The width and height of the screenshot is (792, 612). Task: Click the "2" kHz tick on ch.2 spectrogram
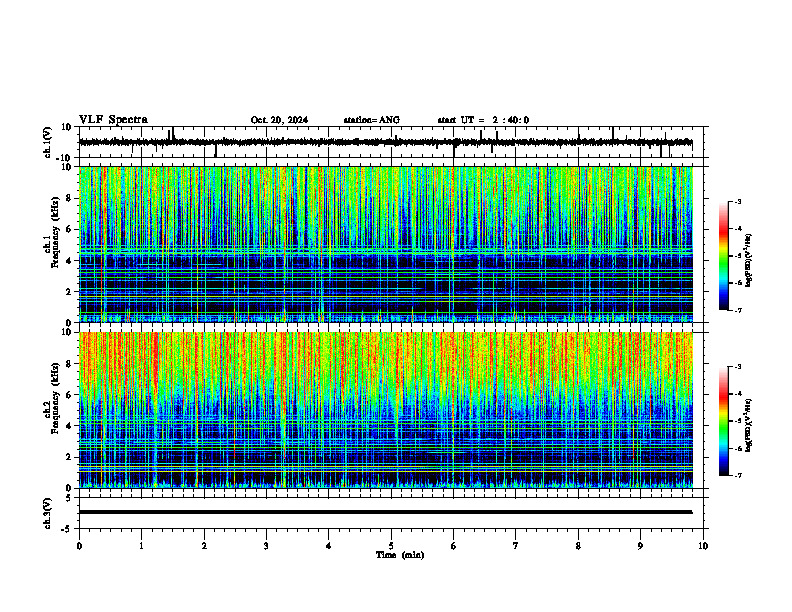(69, 457)
